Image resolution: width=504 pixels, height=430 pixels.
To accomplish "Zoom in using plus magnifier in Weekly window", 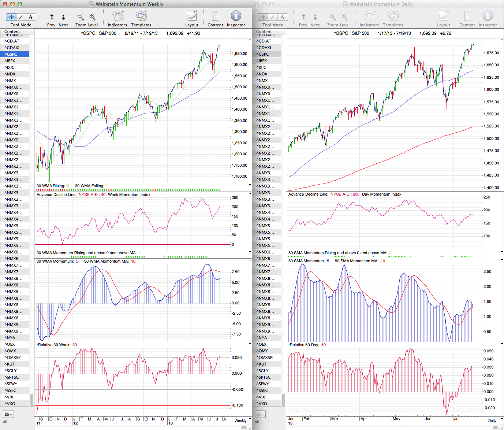I will coord(92,17).
